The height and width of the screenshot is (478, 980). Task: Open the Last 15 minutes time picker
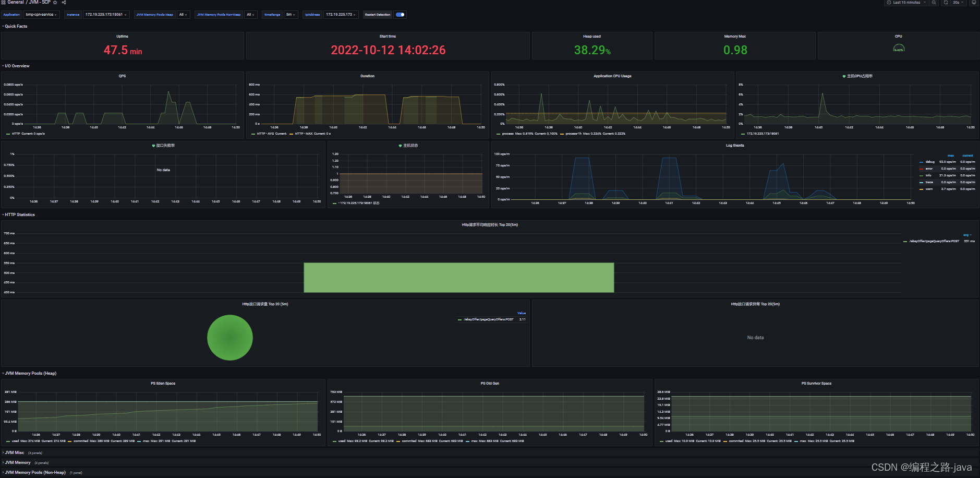click(x=906, y=3)
